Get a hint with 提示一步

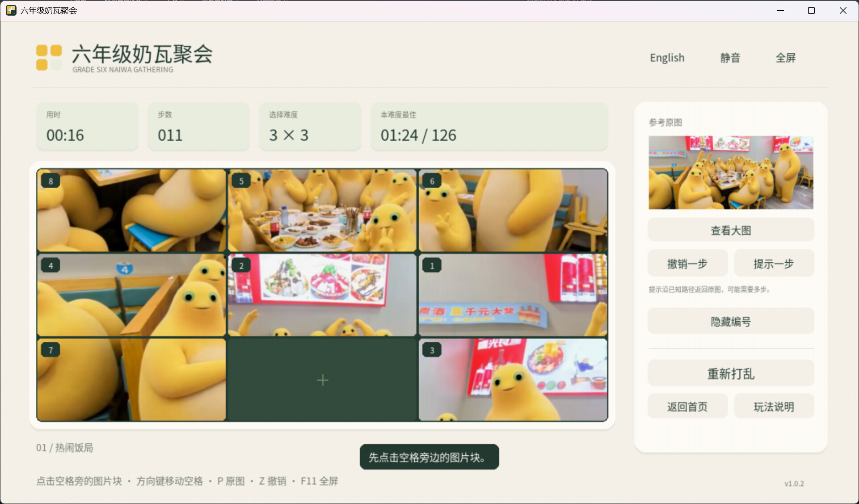[774, 264]
